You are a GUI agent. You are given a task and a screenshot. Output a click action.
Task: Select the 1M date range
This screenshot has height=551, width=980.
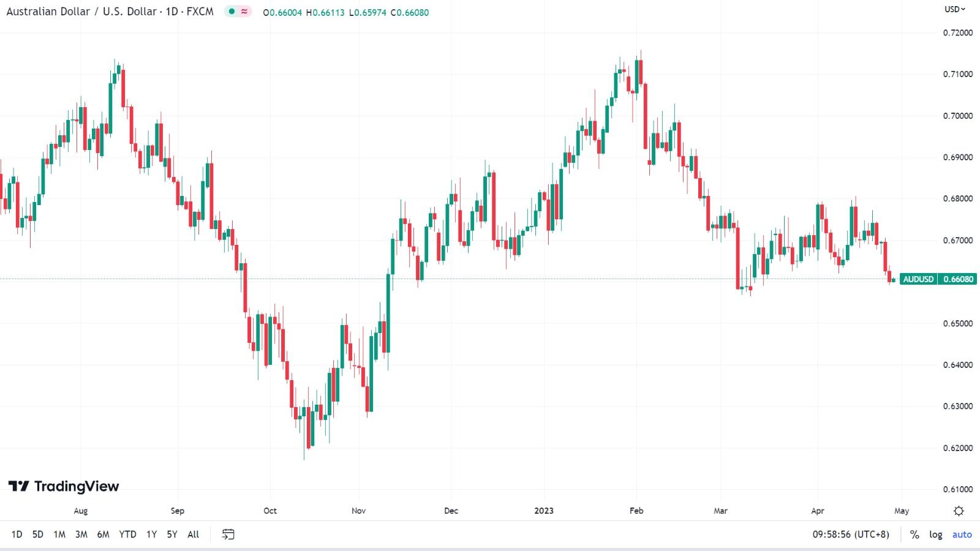click(x=59, y=534)
